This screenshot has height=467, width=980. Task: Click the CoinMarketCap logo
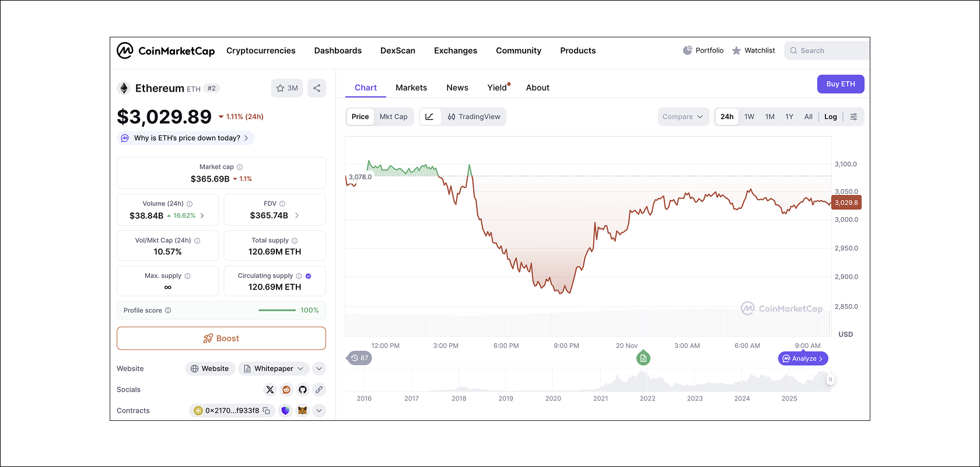pyautogui.click(x=166, y=51)
